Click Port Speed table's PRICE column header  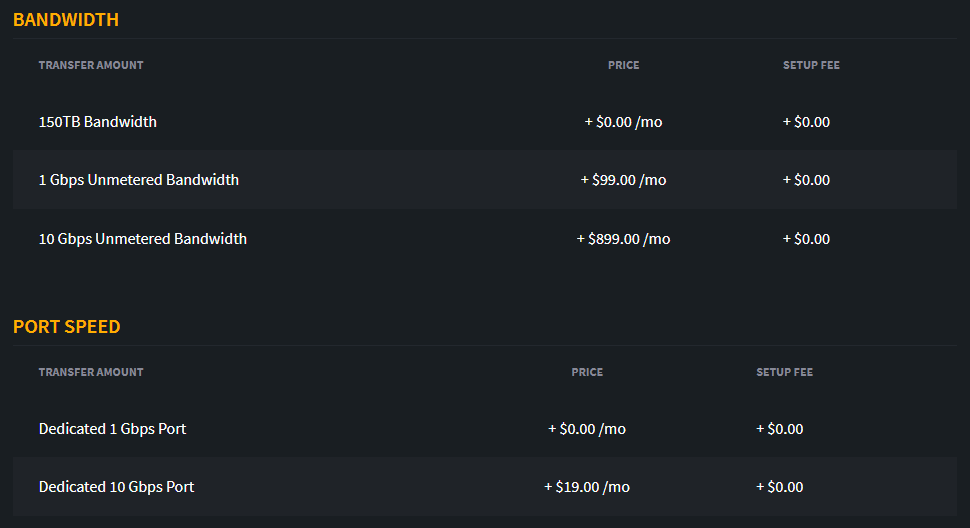pyautogui.click(x=587, y=372)
